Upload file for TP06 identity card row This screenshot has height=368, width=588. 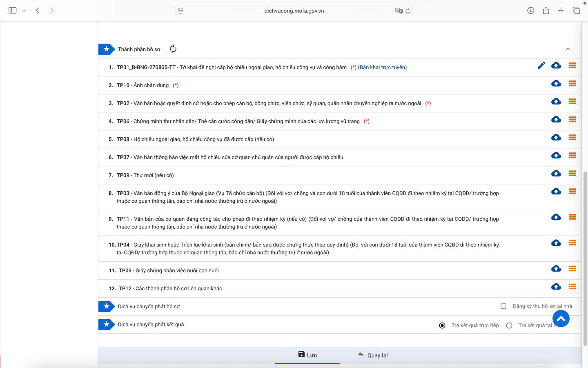(x=556, y=119)
